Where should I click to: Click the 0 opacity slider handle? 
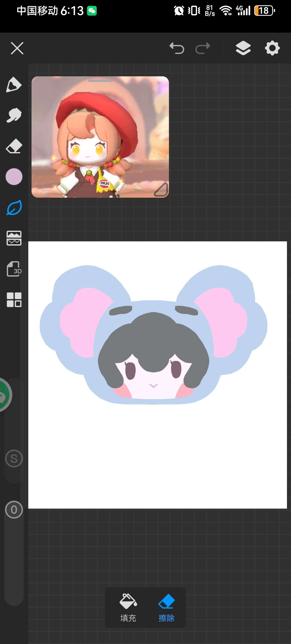(14, 510)
